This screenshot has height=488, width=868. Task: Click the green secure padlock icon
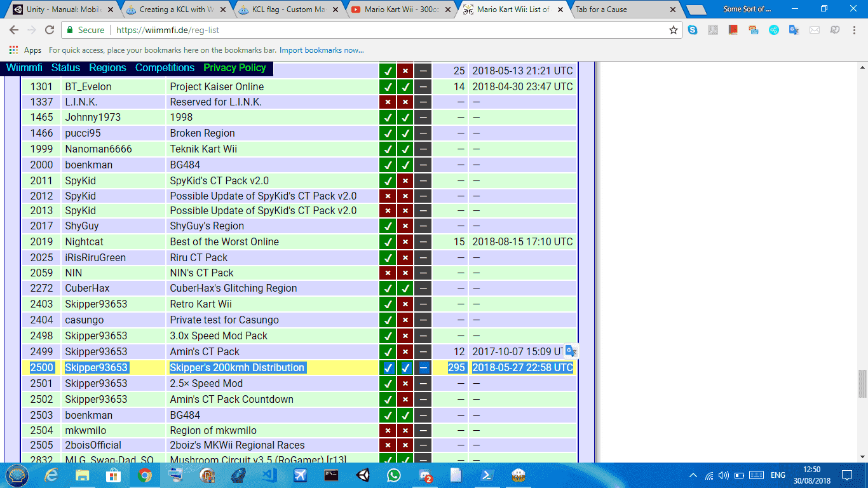pyautogui.click(x=70, y=30)
